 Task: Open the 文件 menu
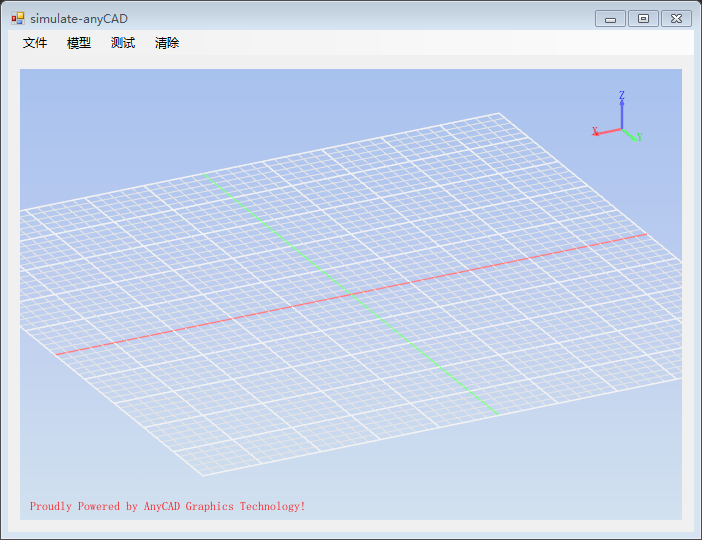click(x=35, y=43)
